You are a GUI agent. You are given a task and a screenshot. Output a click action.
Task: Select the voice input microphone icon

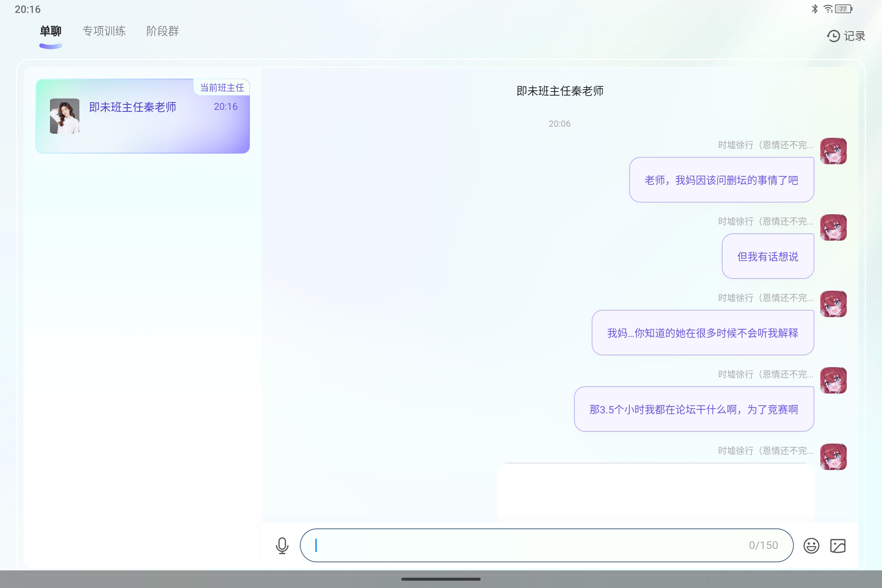282,546
